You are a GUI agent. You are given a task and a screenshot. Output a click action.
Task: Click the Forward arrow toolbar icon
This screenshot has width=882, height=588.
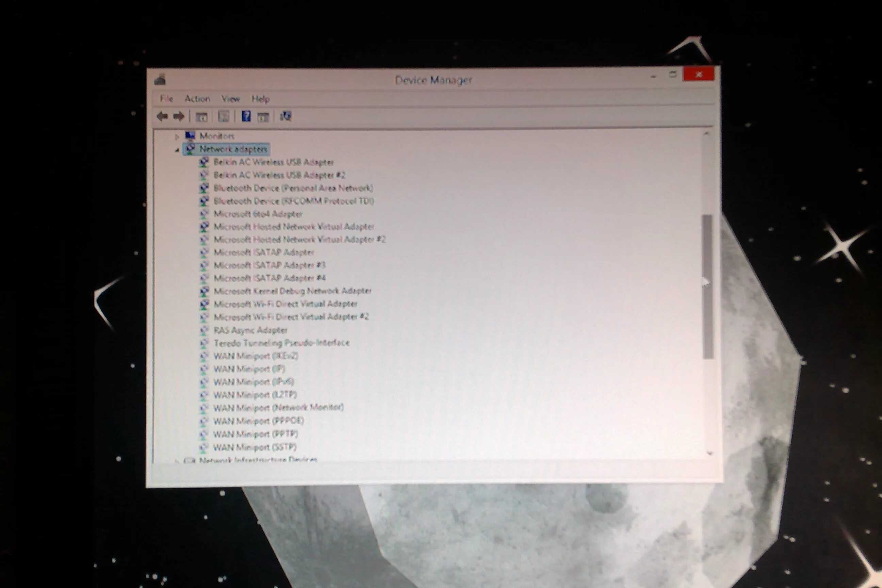179,117
